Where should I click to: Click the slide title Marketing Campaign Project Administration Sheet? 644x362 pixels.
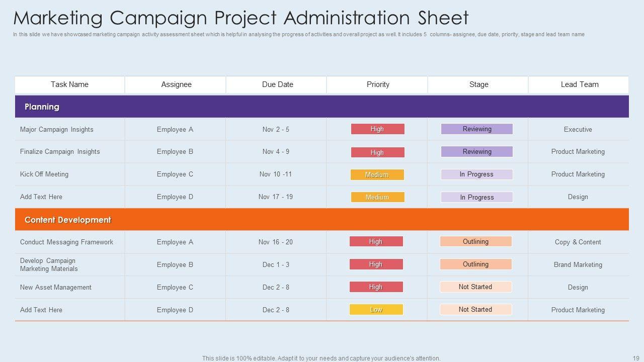241,18
